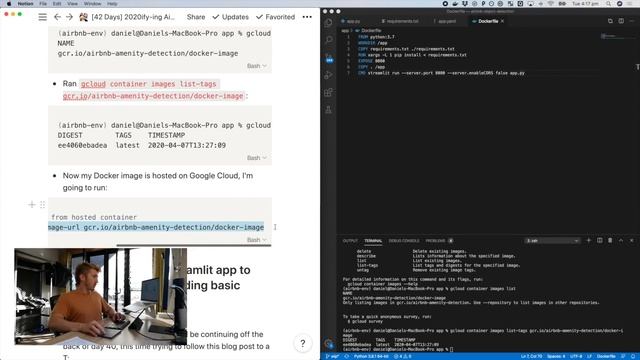640x360 pixels.
Task: Click the gcr.io link in the inline code text
Action: (75, 96)
